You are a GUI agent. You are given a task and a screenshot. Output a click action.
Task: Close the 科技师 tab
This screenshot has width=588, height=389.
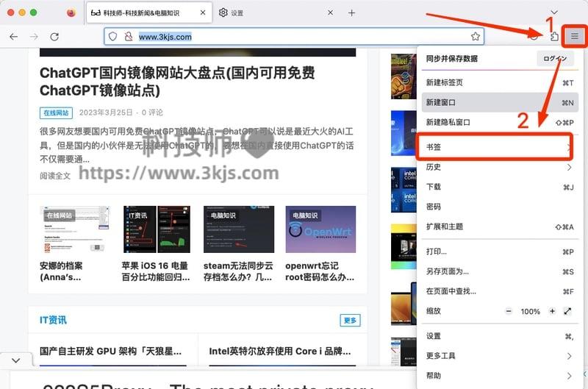[203, 13]
